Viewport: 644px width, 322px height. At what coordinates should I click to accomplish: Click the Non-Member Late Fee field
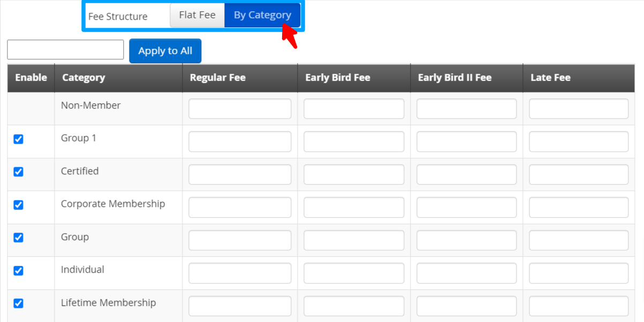tap(578, 108)
